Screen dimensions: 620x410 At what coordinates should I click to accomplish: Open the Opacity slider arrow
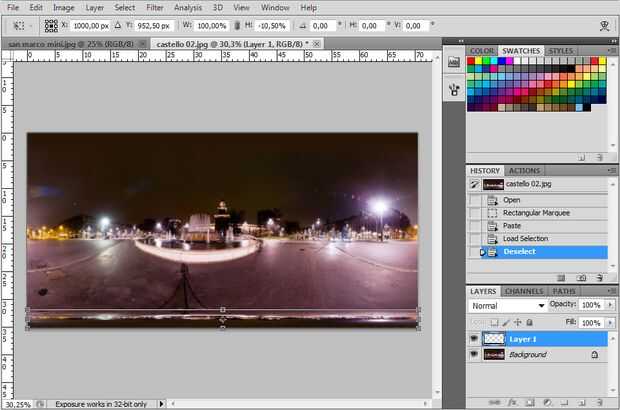tap(610, 305)
